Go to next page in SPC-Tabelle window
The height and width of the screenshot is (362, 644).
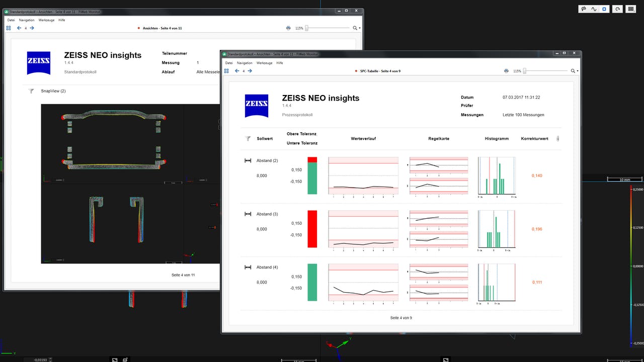tap(250, 71)
